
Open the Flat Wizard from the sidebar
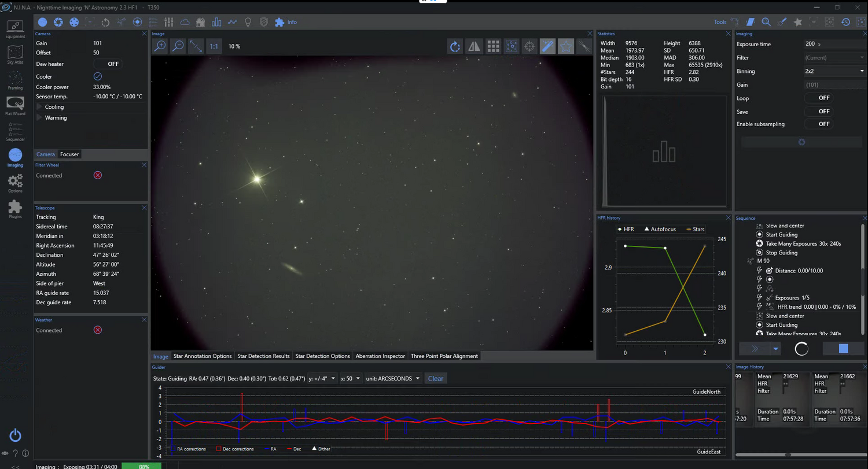point(15,105)
